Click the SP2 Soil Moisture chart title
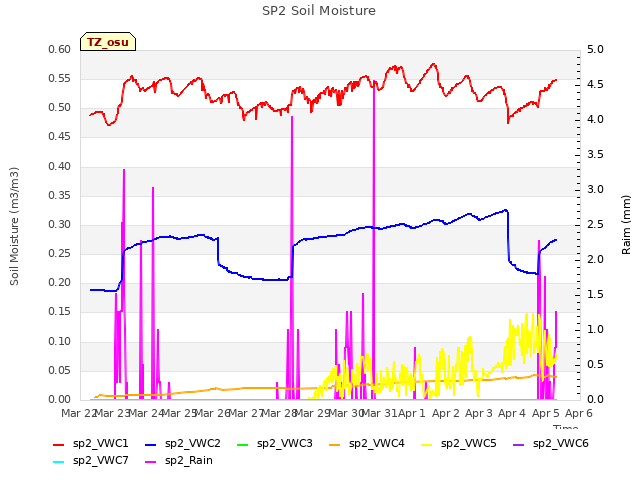 pos(319,11)
